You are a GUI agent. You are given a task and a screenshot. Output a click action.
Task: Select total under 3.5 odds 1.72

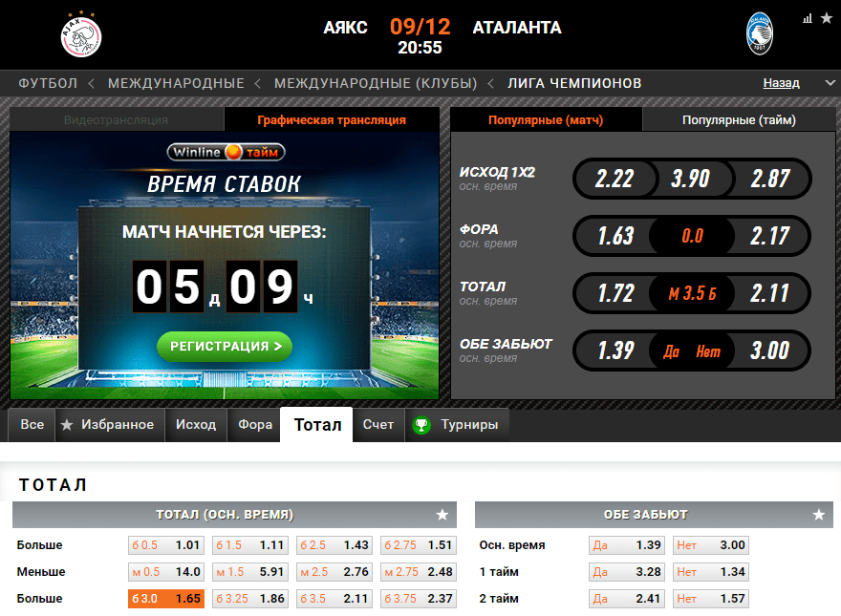pyautogui.click(x=615, y=293)
